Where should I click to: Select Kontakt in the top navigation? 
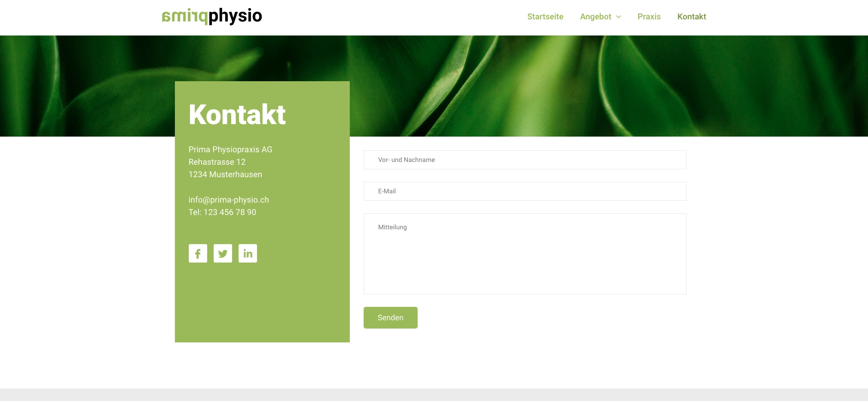pyautogui.click(x=691, y=17)
